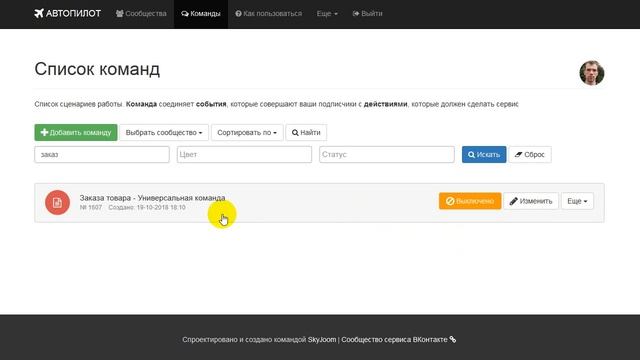Click the blue Искать button
The height and width of the screenshot is (360, 640).
pos(484,154)
